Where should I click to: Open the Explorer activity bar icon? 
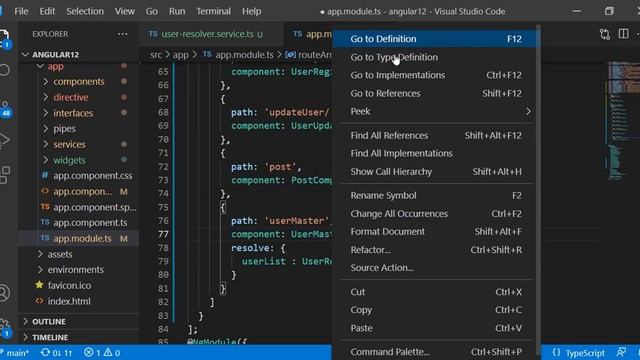point(4,38)
